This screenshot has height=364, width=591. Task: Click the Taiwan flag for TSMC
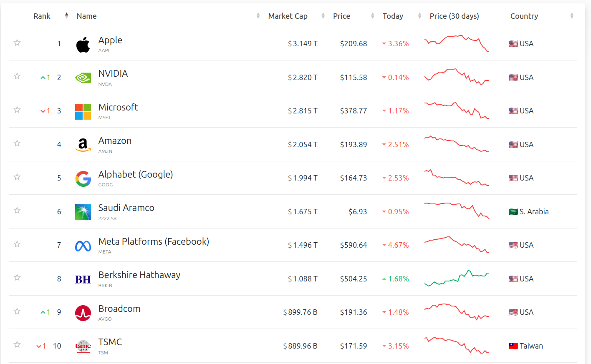pyautogui.click(x=513, y=346)
